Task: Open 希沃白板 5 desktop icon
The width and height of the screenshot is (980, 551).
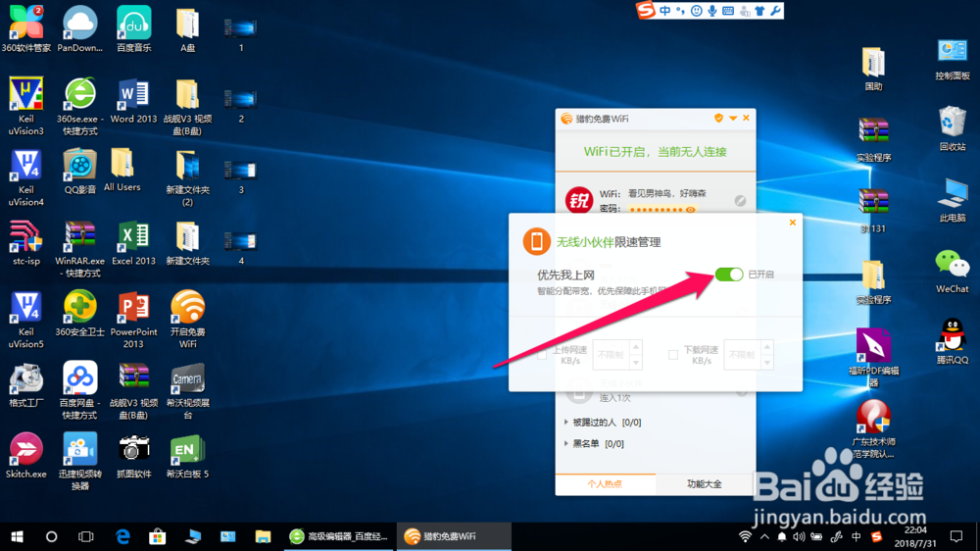Action: 187,456
